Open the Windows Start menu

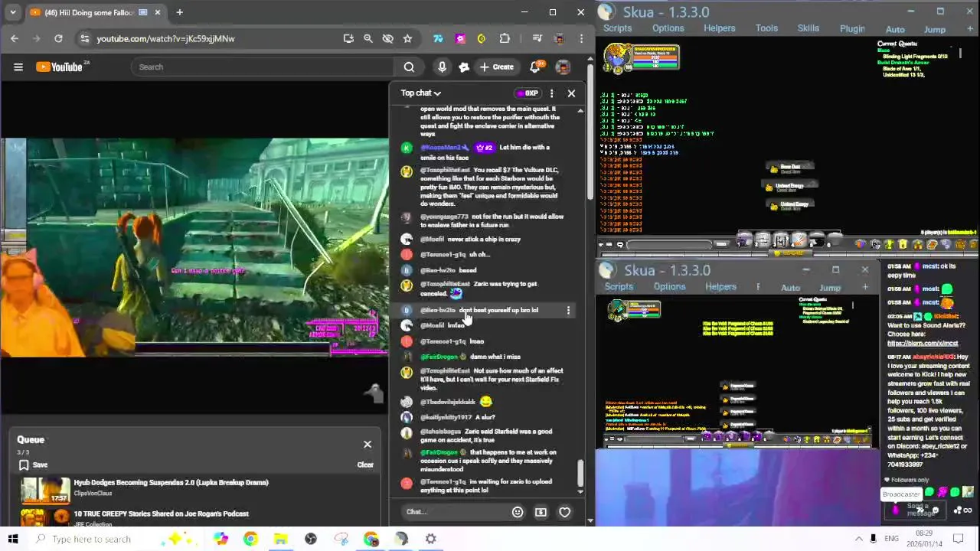pos(12,539)
